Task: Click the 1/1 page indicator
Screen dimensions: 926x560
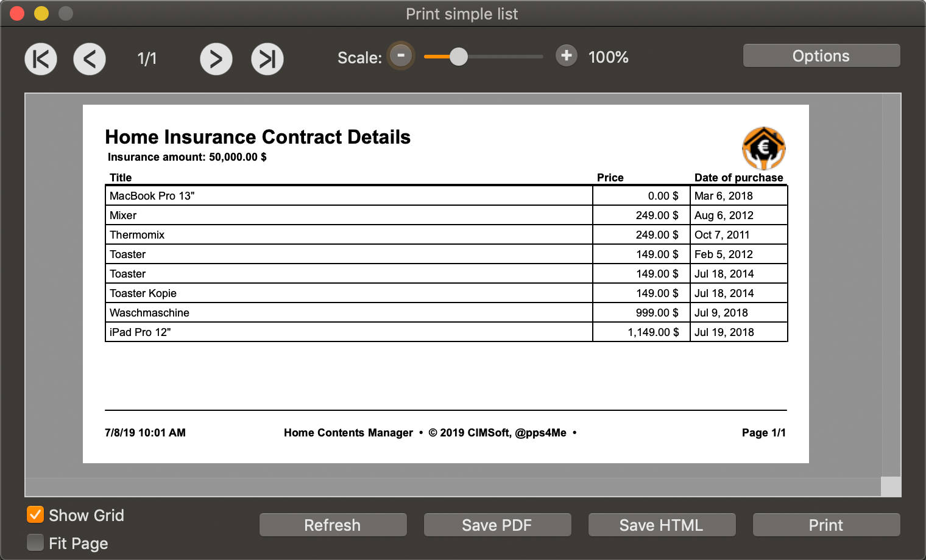Action: 147,58
